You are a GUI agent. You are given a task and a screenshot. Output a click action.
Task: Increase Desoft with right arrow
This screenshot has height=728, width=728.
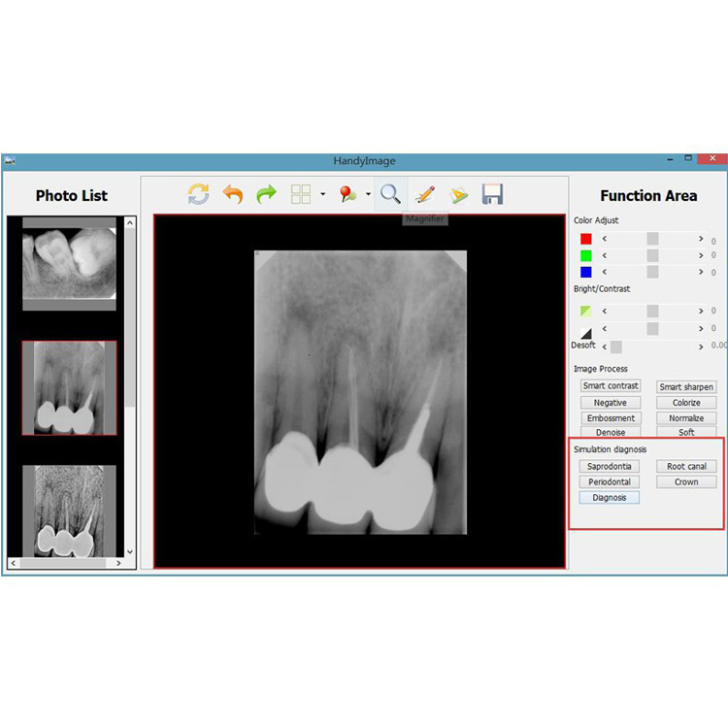point(701,347)
